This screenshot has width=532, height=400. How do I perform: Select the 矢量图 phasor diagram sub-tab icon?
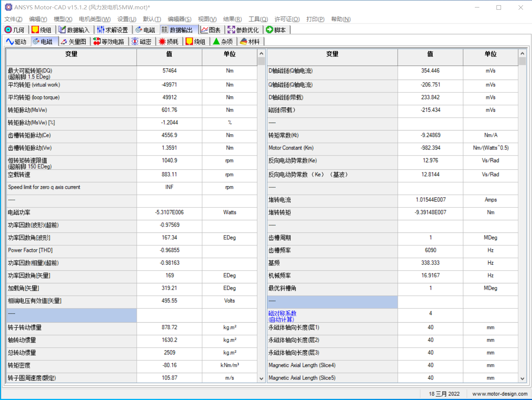coord(64,41)
